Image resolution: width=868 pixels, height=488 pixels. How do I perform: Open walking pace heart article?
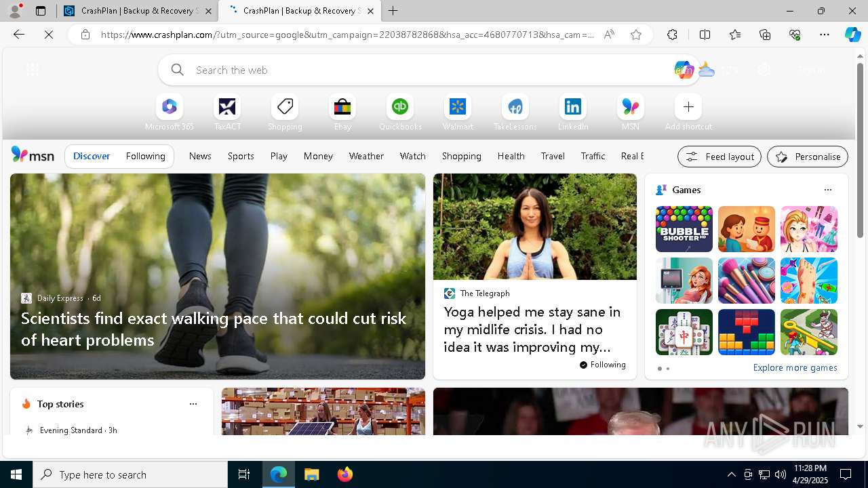click(x=214, y=329)
